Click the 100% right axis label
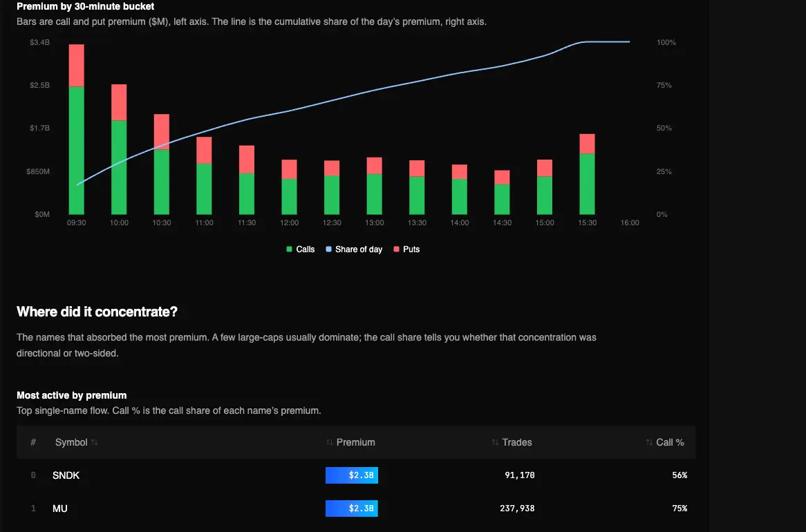This screenshot has width=806, height=532. coord(666,42)
